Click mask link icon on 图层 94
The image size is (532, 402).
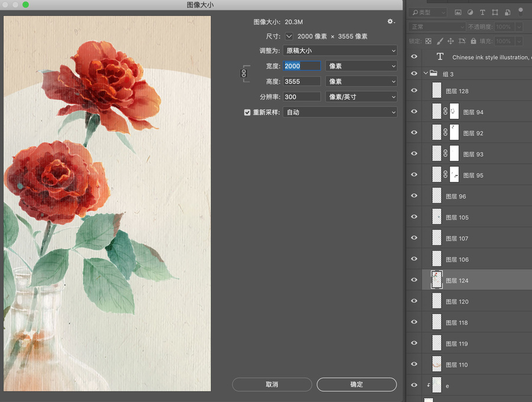(x=446, y=111)
